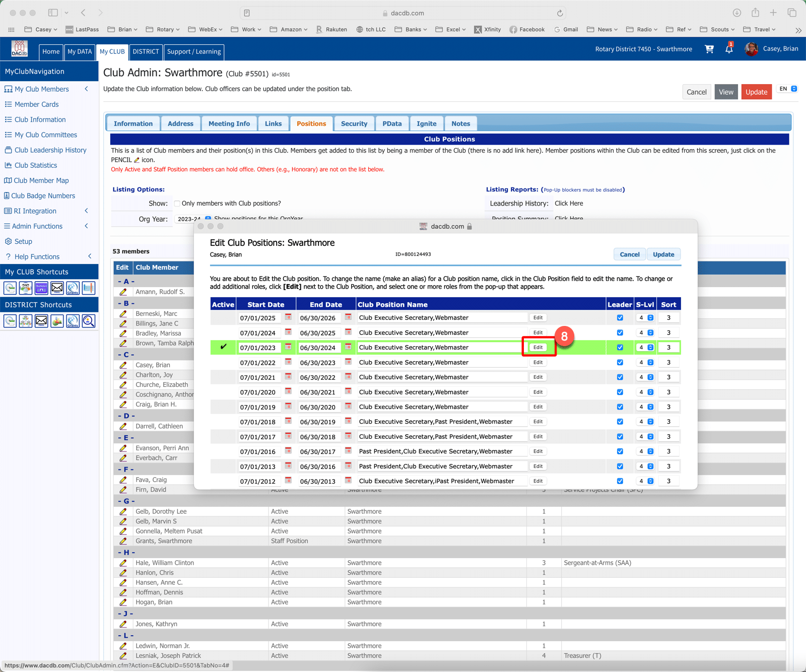
Task: Switch to the Information tab
Action: [133, 123]
